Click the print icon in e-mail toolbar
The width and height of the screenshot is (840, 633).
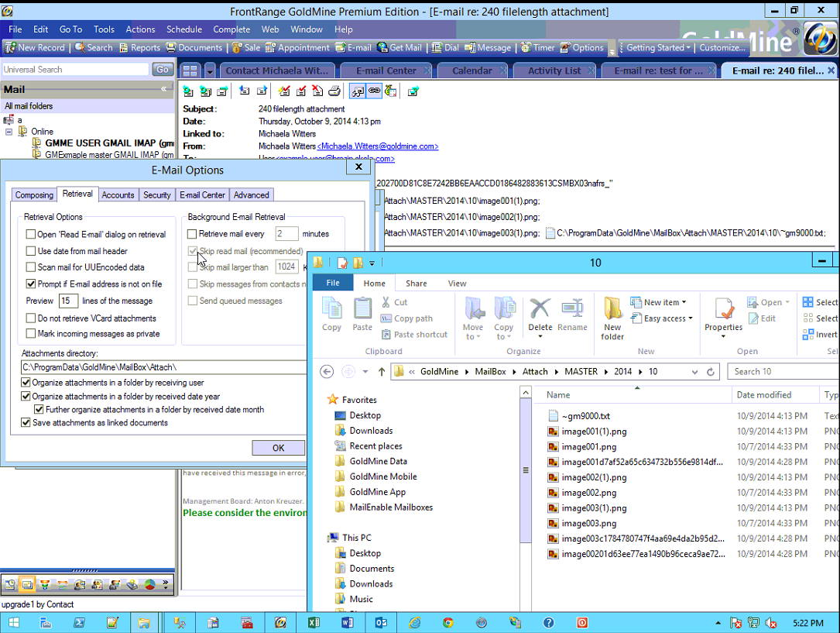click(334, 91)
